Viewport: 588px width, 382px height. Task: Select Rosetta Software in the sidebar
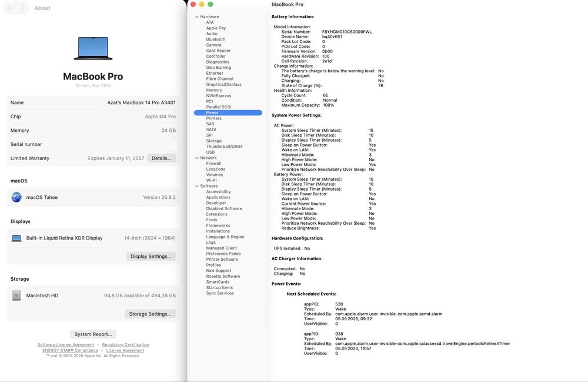pos(223,276)
